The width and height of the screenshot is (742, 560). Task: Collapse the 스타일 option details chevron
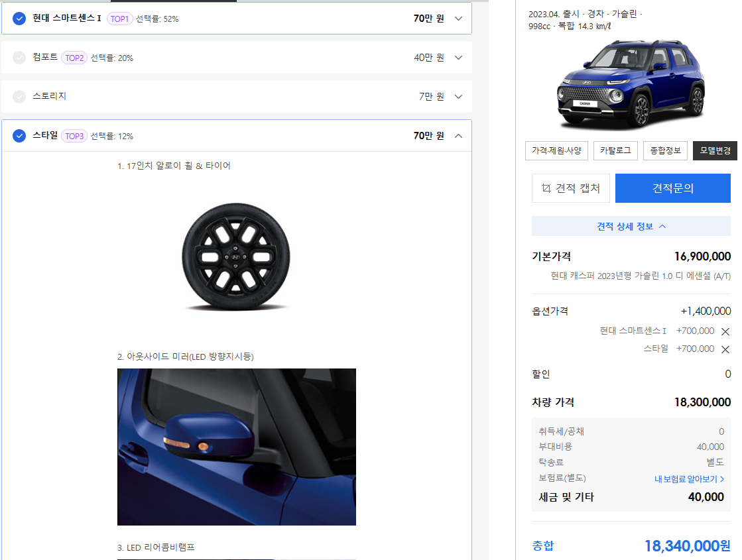[458, 136]
